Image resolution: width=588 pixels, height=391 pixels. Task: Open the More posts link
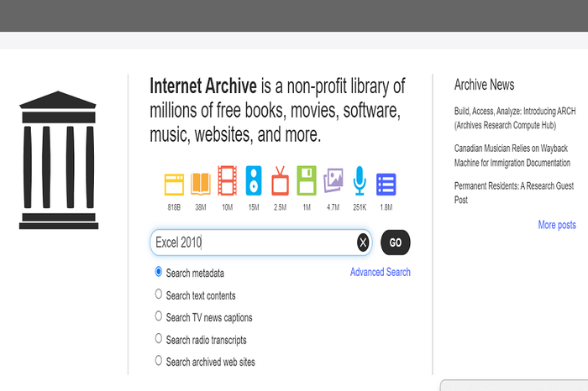[557, 225]
